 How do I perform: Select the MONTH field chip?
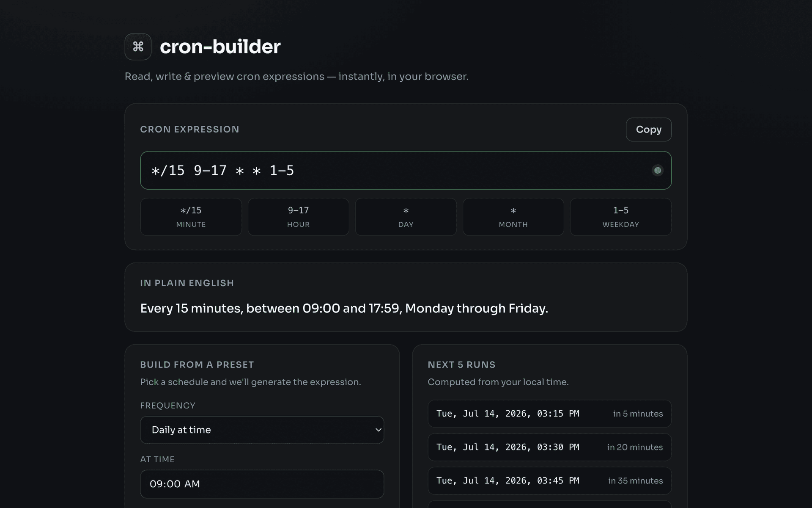click(x=513, y=217)
